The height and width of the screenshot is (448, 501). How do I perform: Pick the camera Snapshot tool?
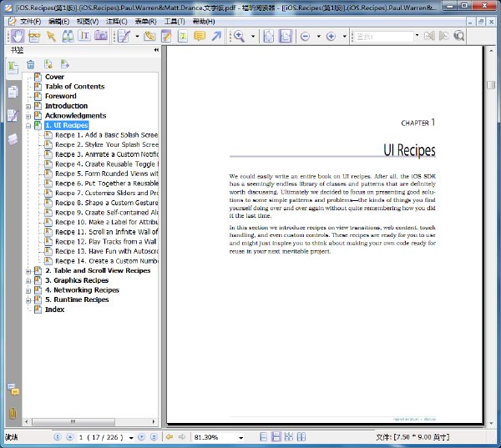(x=101, y=36)
